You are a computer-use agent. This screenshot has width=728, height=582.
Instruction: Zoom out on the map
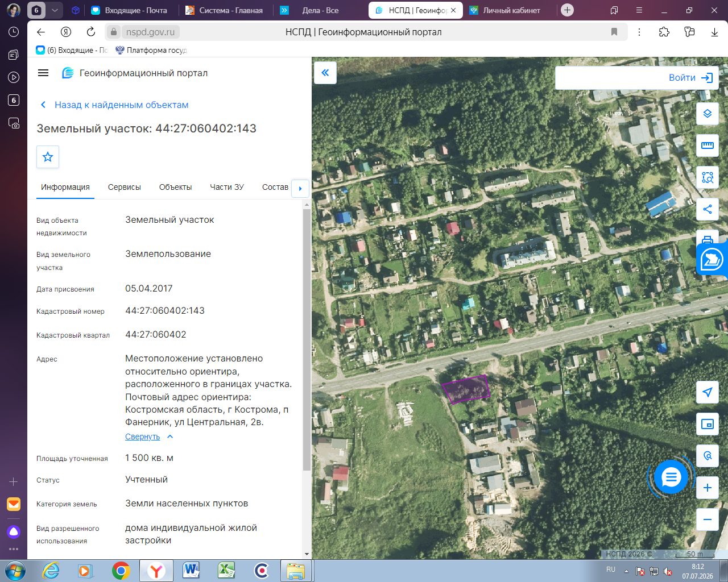(x=708, y=519)
